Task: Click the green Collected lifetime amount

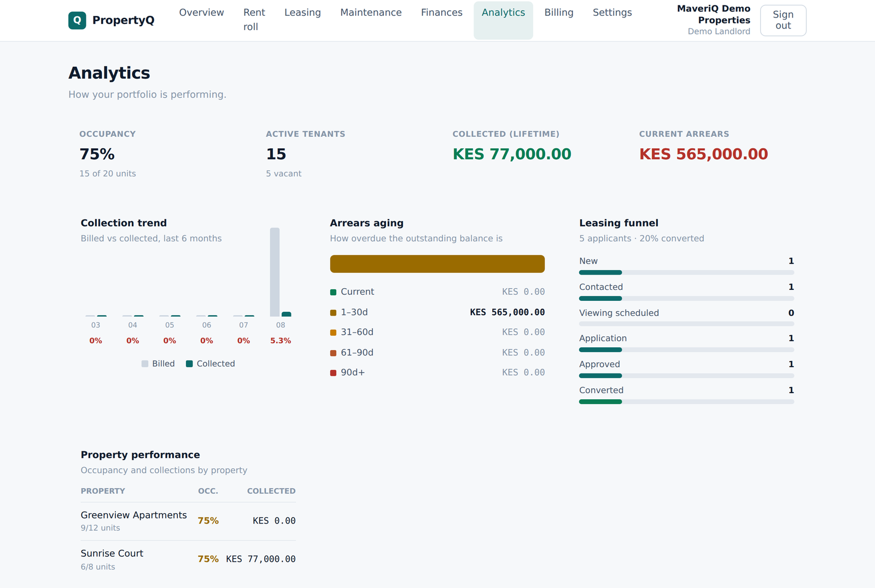Action: [512, 154]
